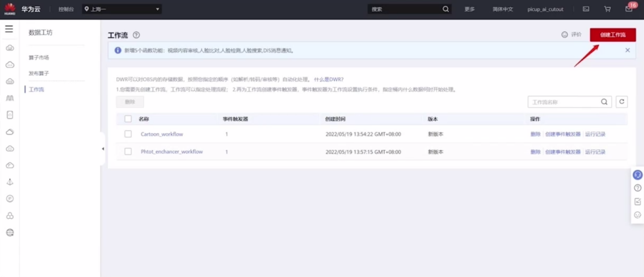Open the cloud shell terminal icon
Image resolution: width=644 pixels, height=277 pixels.
(586, 9)
